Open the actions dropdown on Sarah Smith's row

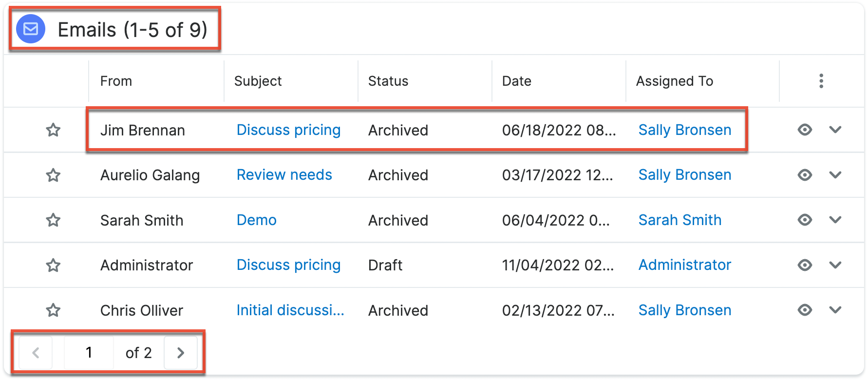(x=835, y=220)
